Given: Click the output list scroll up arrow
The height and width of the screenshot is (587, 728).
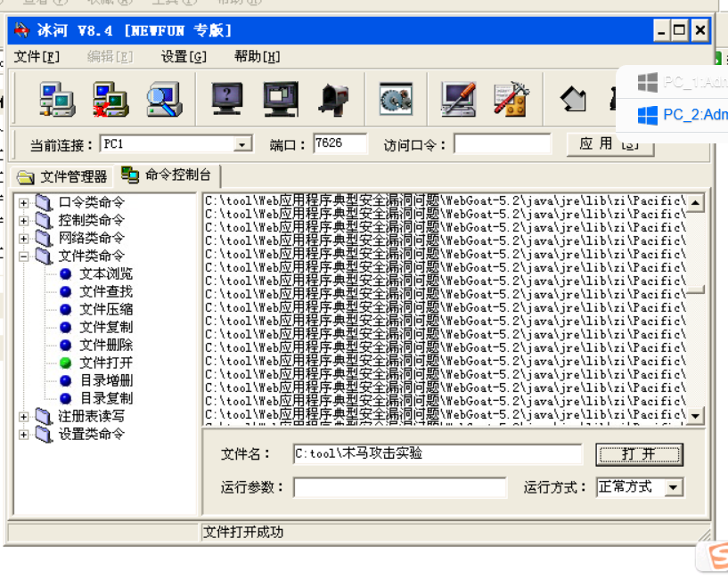Looking at the screenshot, I should click(695, 203).
